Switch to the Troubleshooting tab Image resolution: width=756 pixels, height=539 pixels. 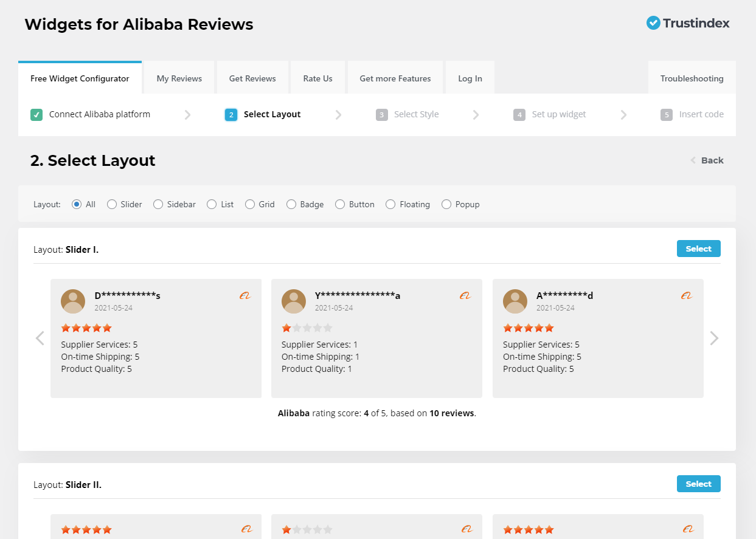click(692, 78)
